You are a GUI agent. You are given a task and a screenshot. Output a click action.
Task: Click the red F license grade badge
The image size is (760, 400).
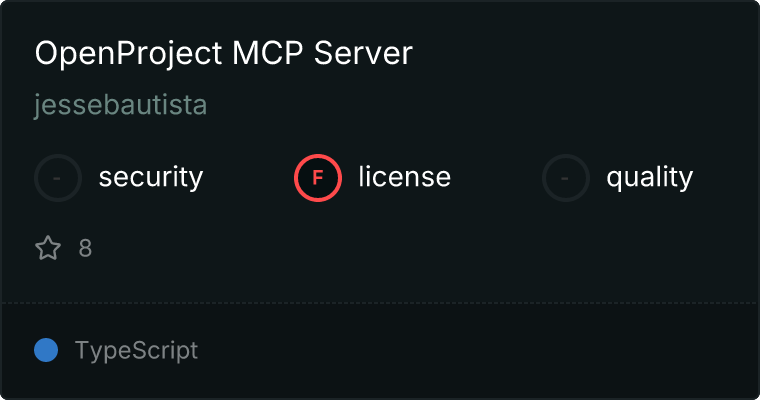[x=317, y=178]
